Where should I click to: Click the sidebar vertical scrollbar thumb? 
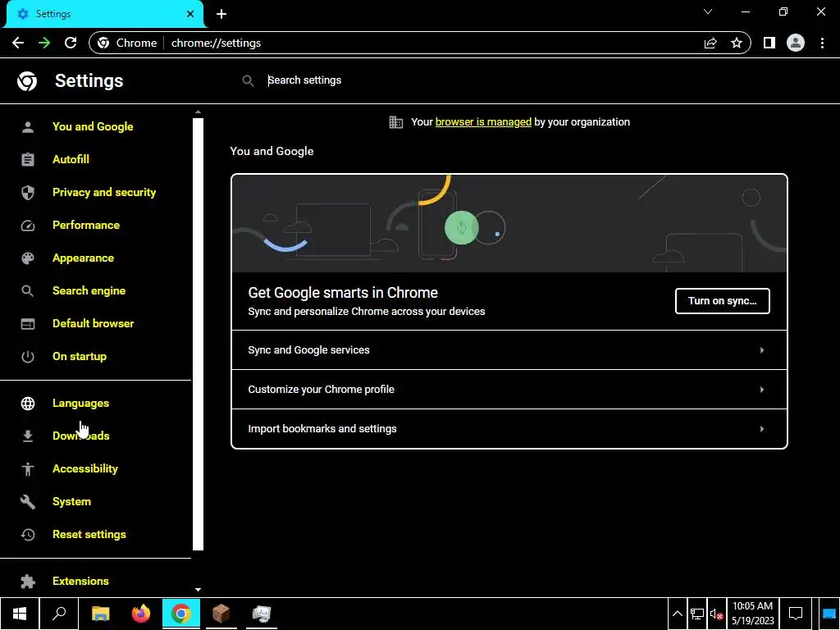pos(199,335)
